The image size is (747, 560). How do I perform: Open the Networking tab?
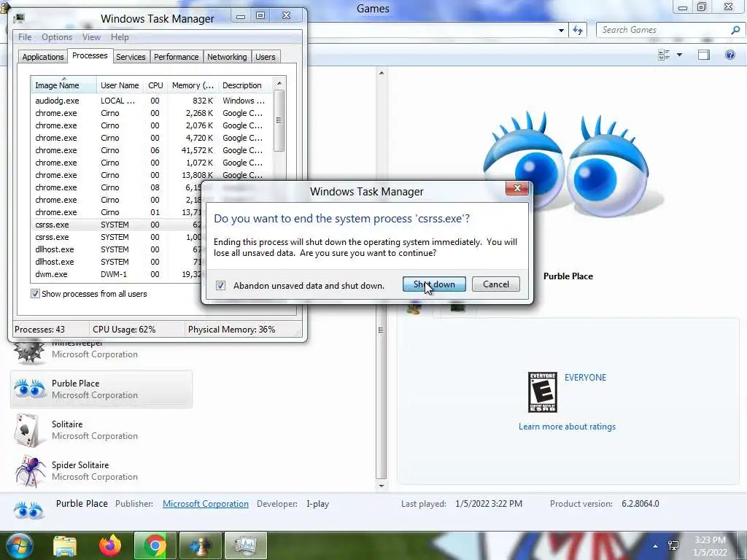[227, 57]
